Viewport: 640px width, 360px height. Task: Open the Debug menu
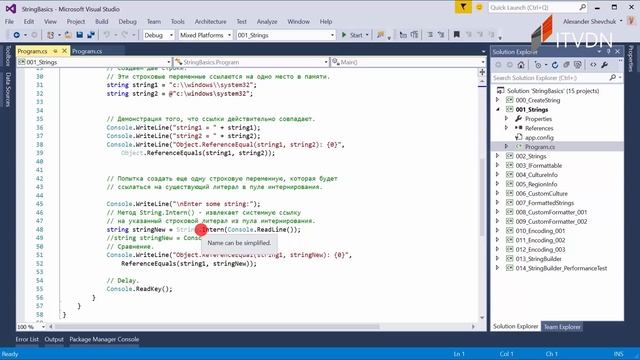tap(127, 21)
